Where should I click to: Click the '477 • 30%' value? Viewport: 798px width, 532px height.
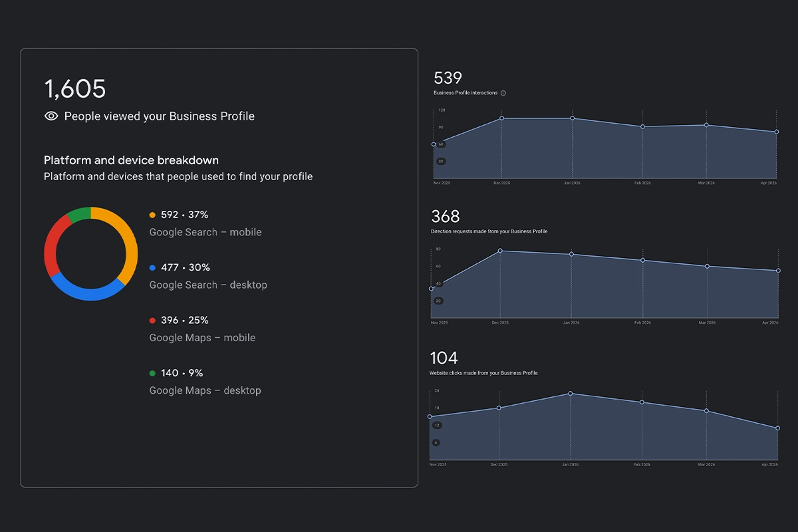186,267
